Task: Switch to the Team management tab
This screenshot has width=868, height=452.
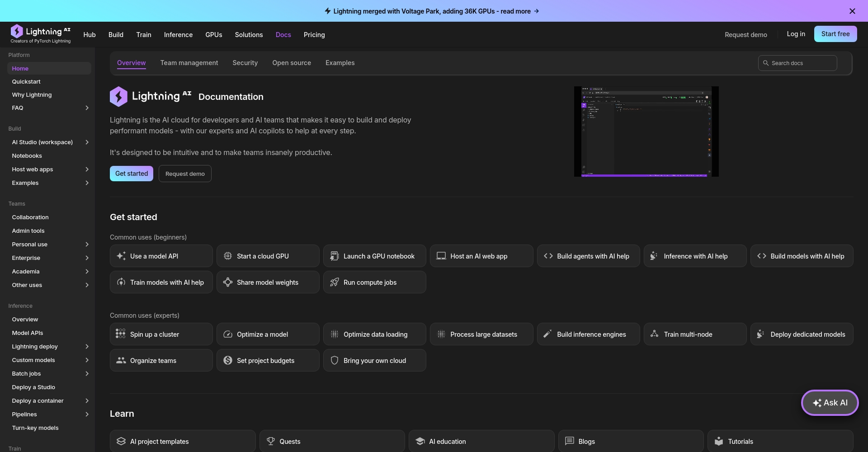Action: pos(189,63)
